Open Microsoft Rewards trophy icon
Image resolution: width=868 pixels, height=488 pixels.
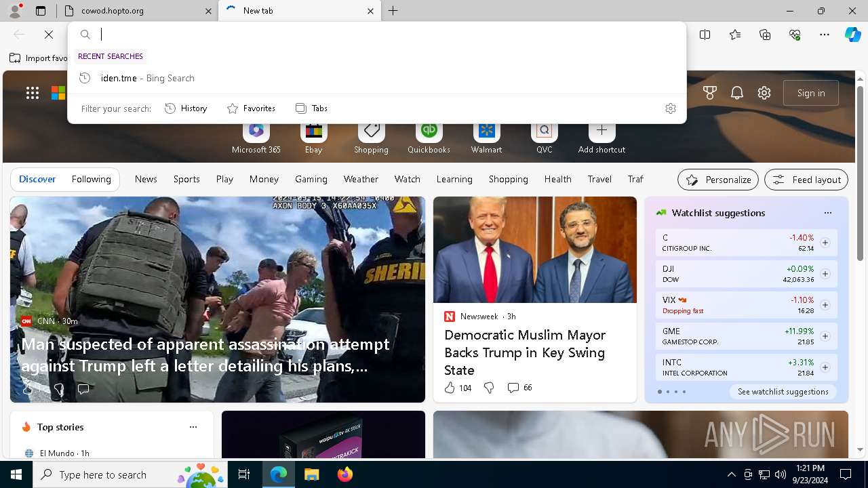(710, 93)
